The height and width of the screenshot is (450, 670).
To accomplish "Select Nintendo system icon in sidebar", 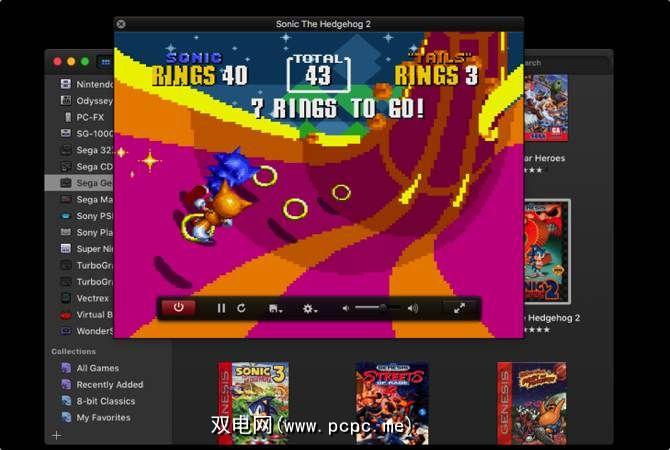I will point(65,83).
